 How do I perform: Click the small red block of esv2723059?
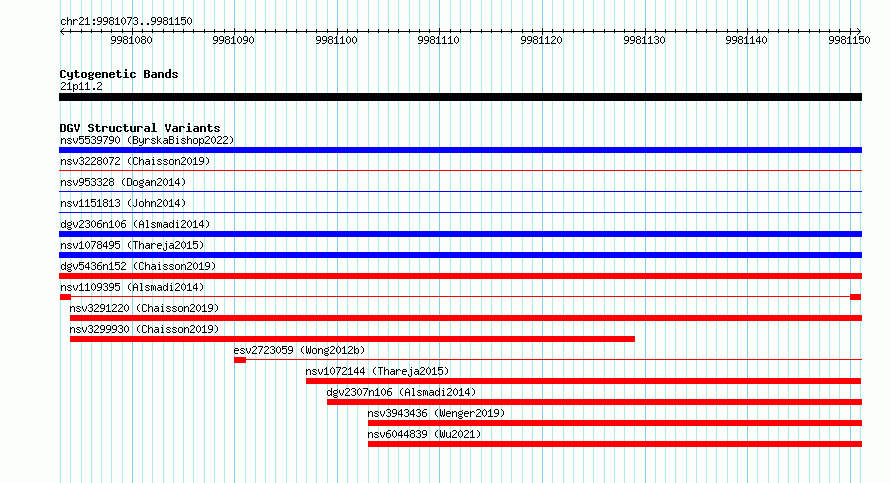[x=240, y=360]
